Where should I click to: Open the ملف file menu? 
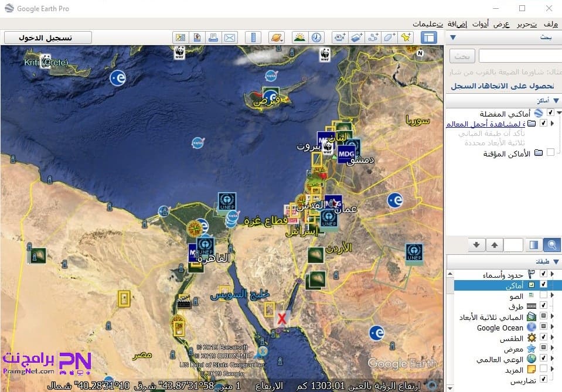click(x=550, y=24)
